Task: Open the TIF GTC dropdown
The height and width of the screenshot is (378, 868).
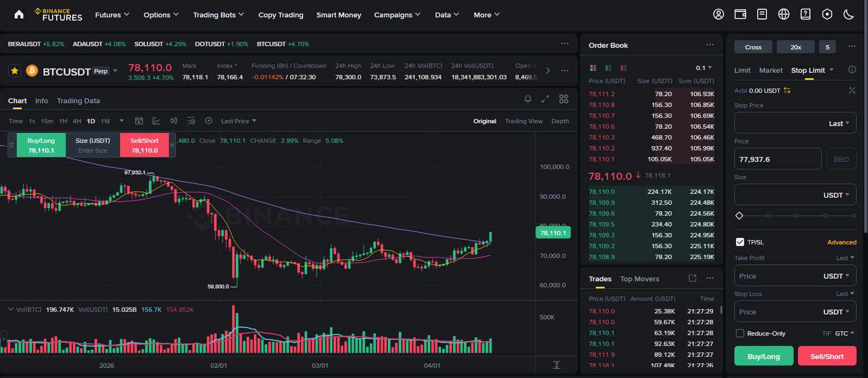Action: pyautogui.click(x=845, y=333)
